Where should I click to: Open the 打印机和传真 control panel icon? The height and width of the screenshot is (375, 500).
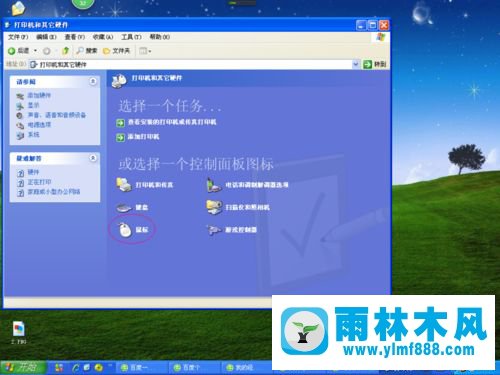[x=145, y=184]
